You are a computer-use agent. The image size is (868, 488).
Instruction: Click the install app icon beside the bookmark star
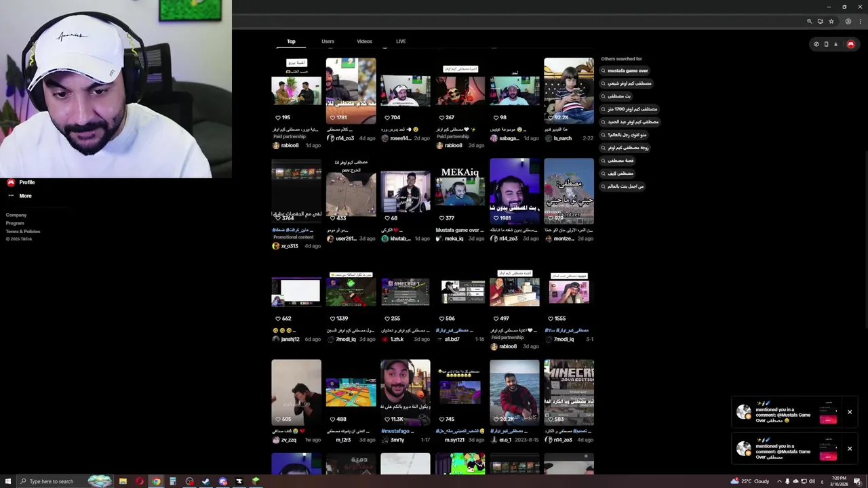tap(820, 21)
